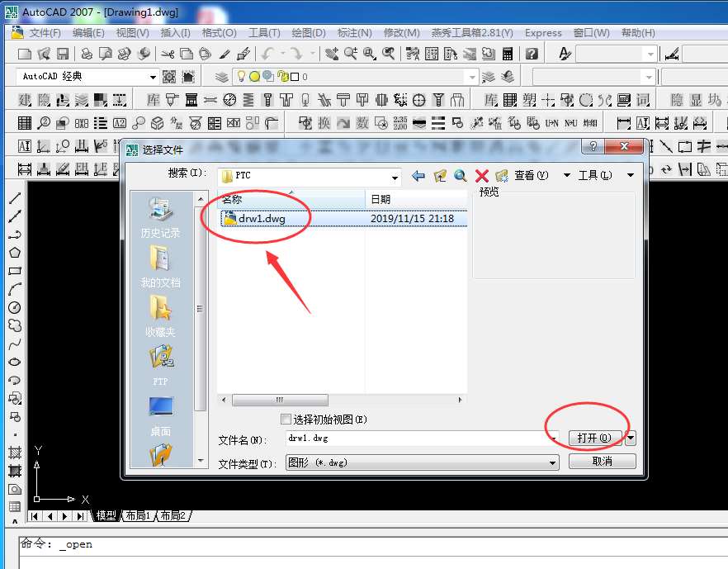The height and width of the screenshot is (569, 728).
Task: Switch to the 模型 tab
Action: tap(106, 515)
